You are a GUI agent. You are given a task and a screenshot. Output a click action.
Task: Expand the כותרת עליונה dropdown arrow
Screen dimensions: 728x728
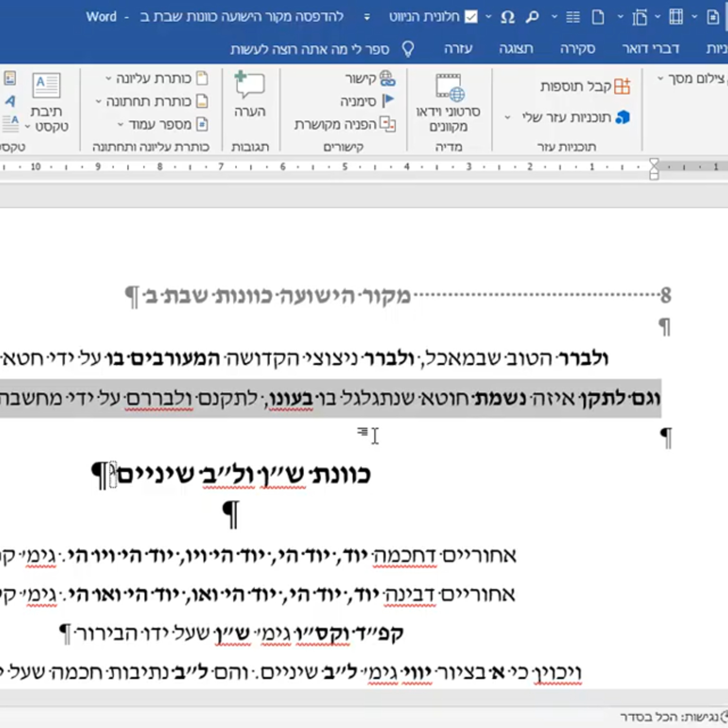pyautogui.click(x=108, y=78)
